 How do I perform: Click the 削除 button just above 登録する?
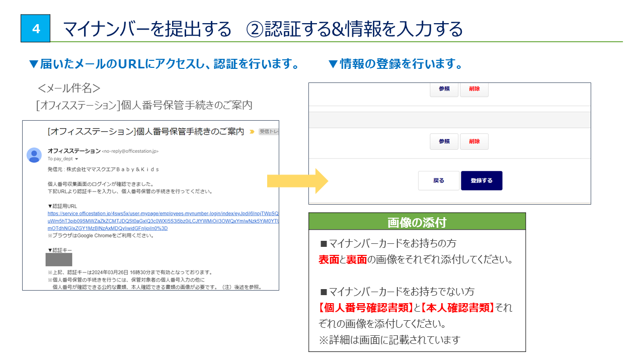(474, 142)
